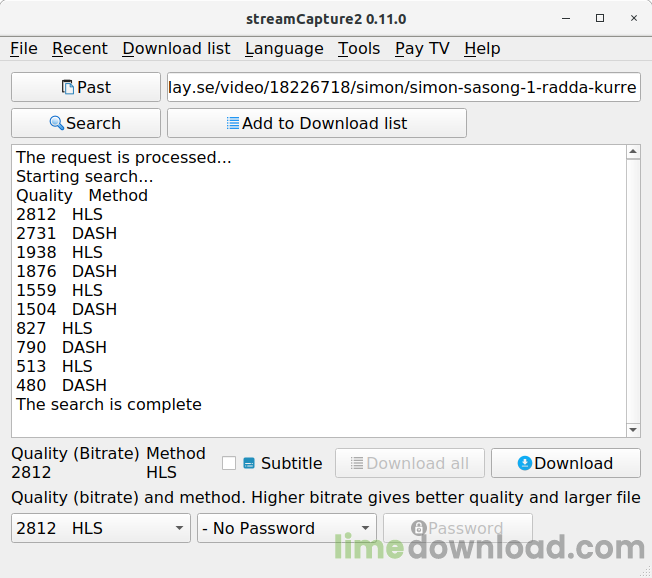Open the Tools menu
This screenshot has height=578, width=652.
pyautogui.click(x=359, y=49)
